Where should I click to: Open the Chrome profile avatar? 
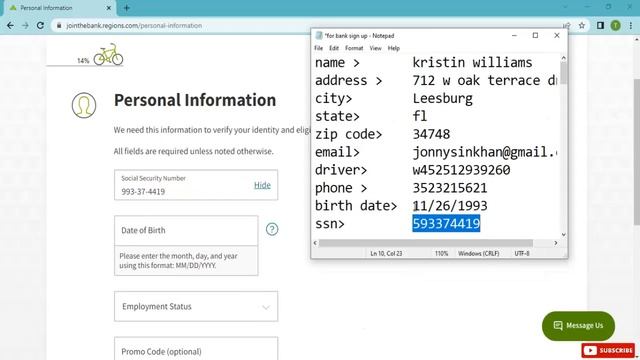click(x=616, y=25)
